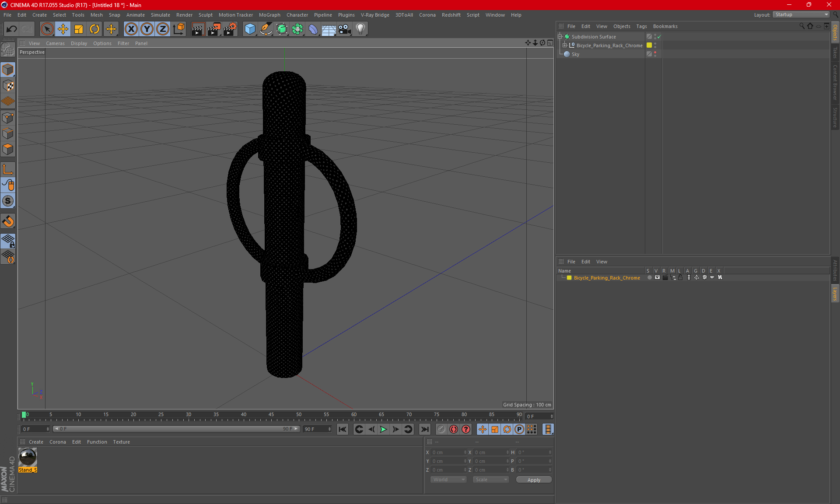Screen dimensions: 840x504
Task: Select the Live Selection tool
Action: [47, 29]
